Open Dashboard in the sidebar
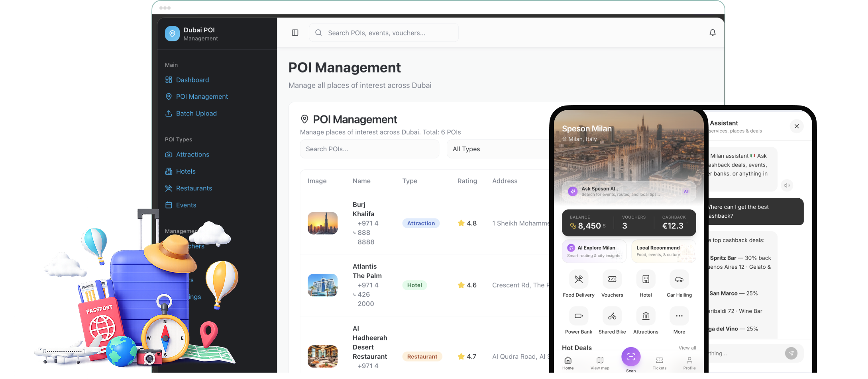Screen dimensions: 868x379 click(x=187, y=80)
